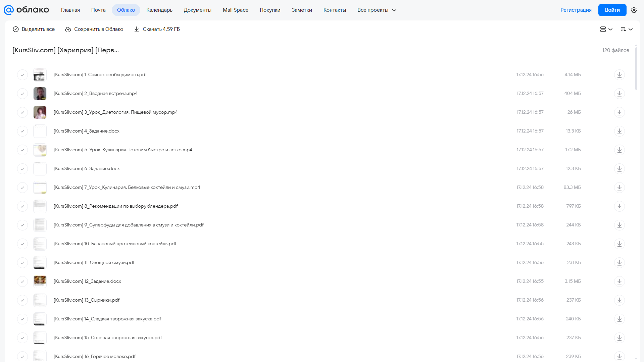Open the sort order dropdown

(x=626, y=29)
